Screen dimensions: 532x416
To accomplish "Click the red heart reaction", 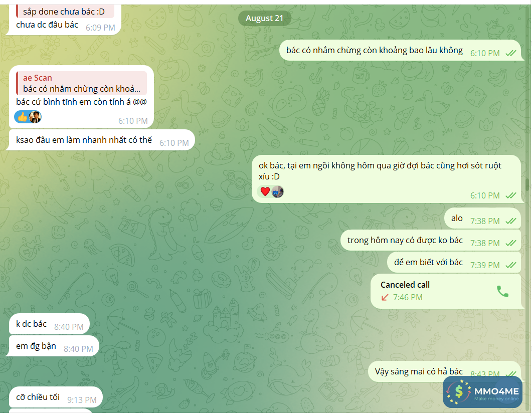I will 265,191.
